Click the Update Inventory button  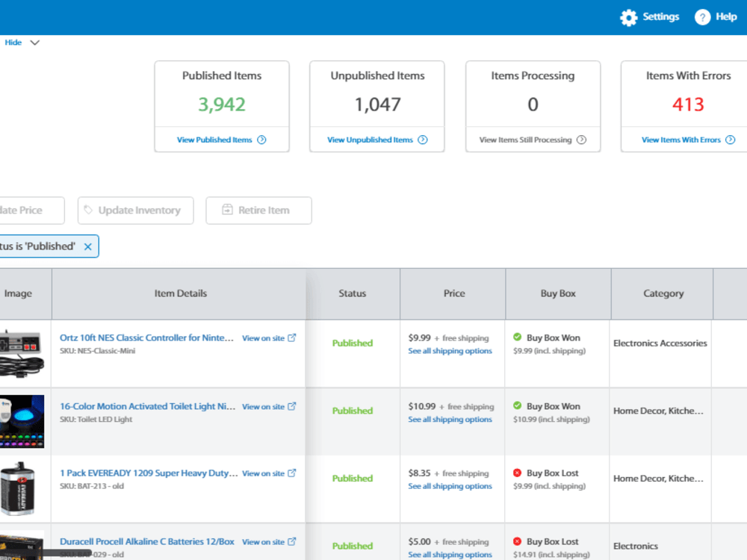coord(136,211)
